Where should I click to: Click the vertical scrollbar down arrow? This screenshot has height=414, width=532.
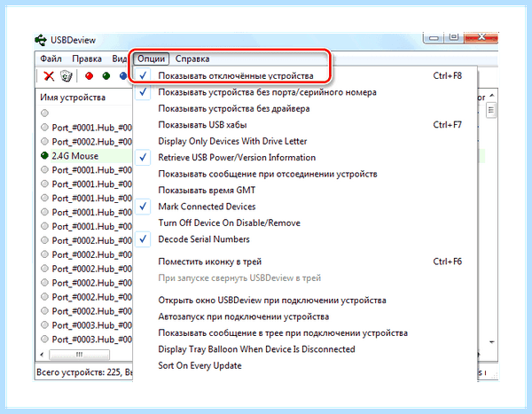pyautogui.click(x=491, y=342)
